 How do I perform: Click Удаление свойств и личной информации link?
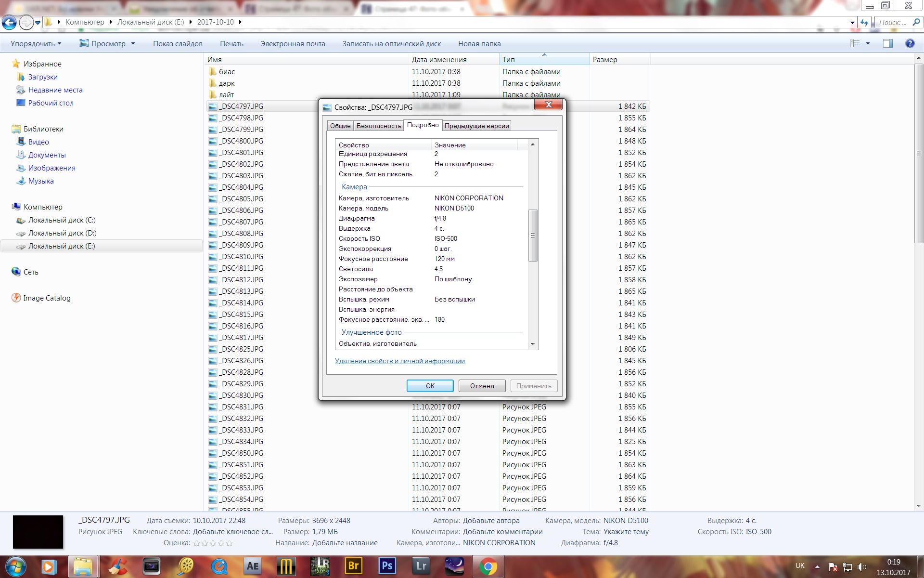[x=399, y=361]
